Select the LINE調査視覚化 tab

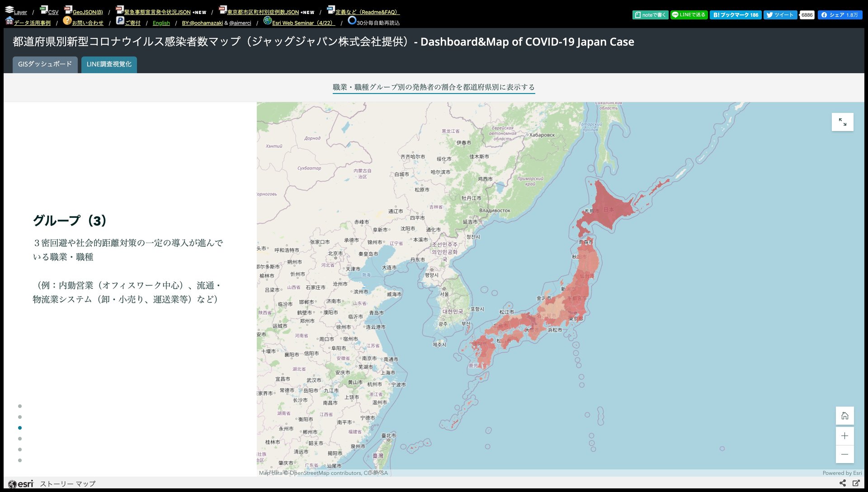(109, 64)
